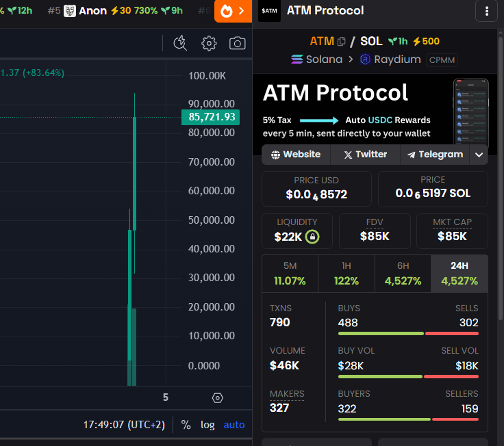Open the Twitter link
This screenshot has width=504, height=446.
pyautogui.click(x=365, y=155)
